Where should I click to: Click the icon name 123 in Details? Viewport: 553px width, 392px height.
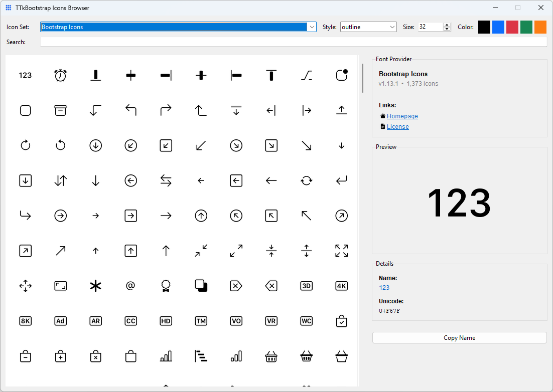(384, 288)
